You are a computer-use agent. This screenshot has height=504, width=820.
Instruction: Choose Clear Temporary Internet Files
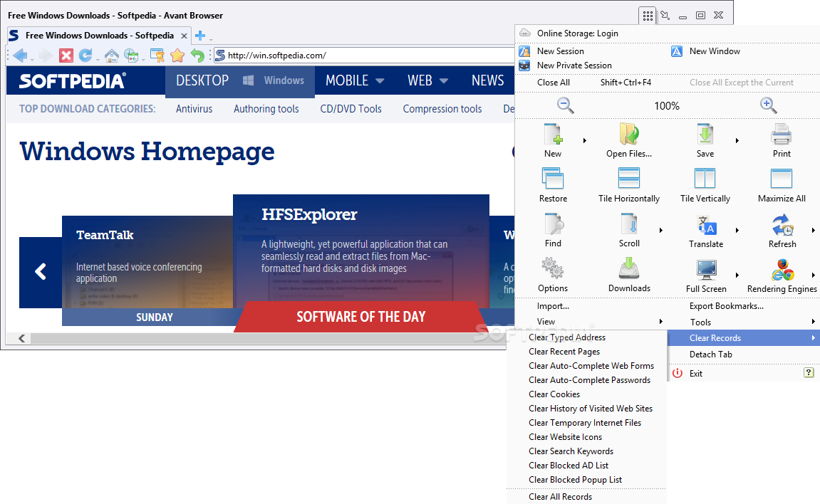pyautogui.click(x=585, y=423)
